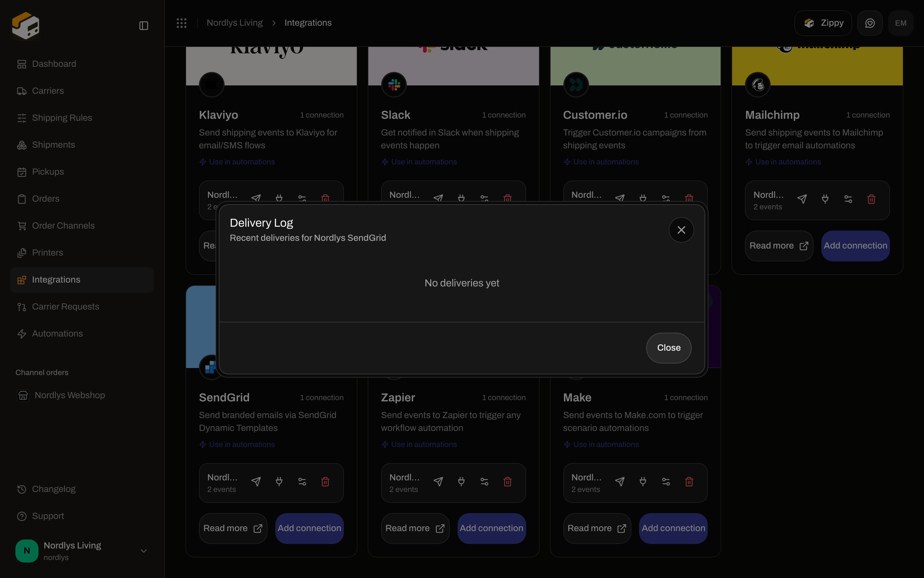Delete the SendGrid connection

325,481
